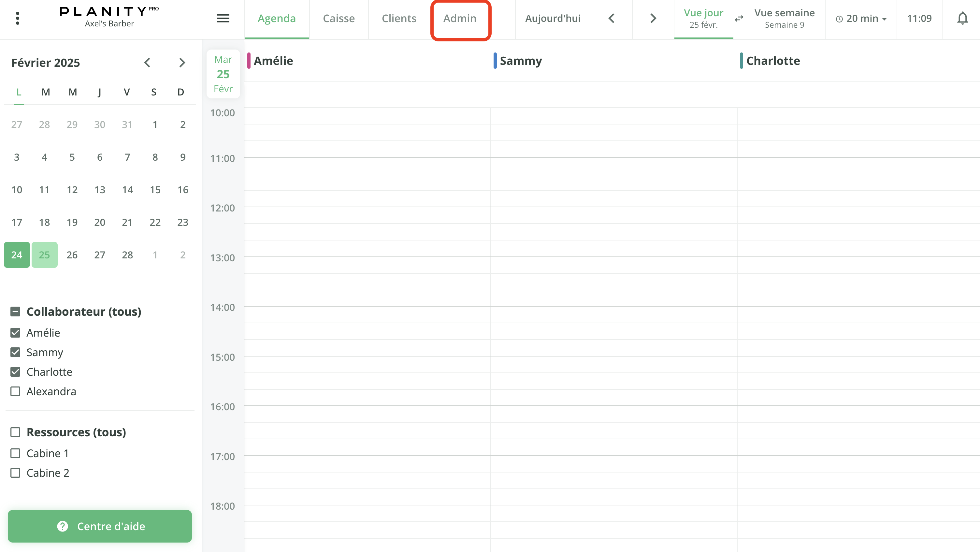Click the notification bell

tap(962, 18)
